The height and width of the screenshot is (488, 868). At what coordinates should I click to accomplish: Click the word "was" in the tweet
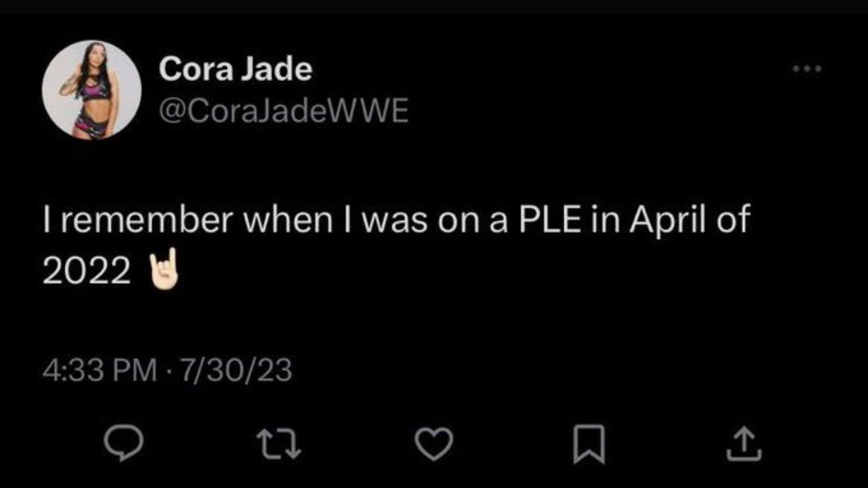[395, 220]
